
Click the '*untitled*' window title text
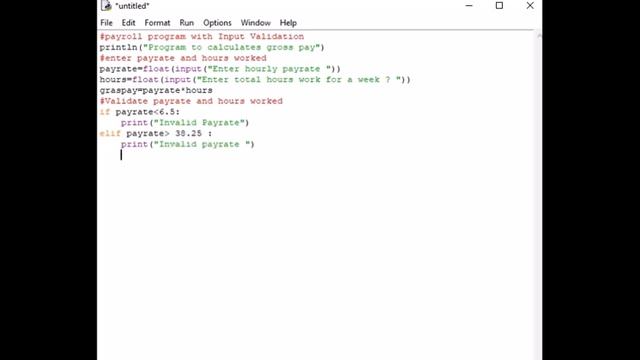(x=132, y=6)
